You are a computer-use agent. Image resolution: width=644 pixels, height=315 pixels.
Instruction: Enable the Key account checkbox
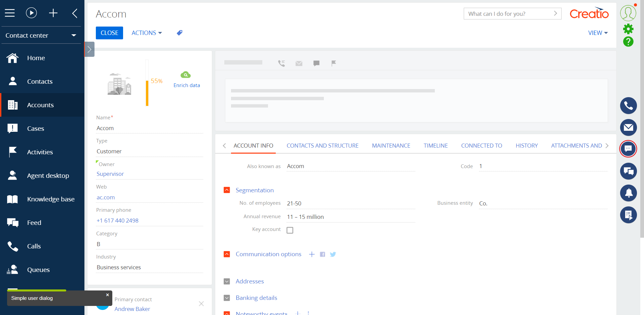(290, 230)
